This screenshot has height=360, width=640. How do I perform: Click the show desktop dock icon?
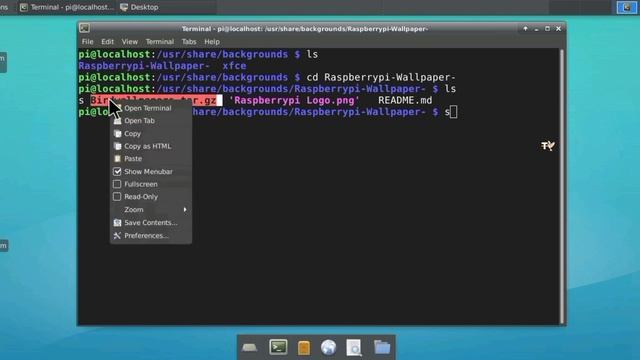coord(249,348)
